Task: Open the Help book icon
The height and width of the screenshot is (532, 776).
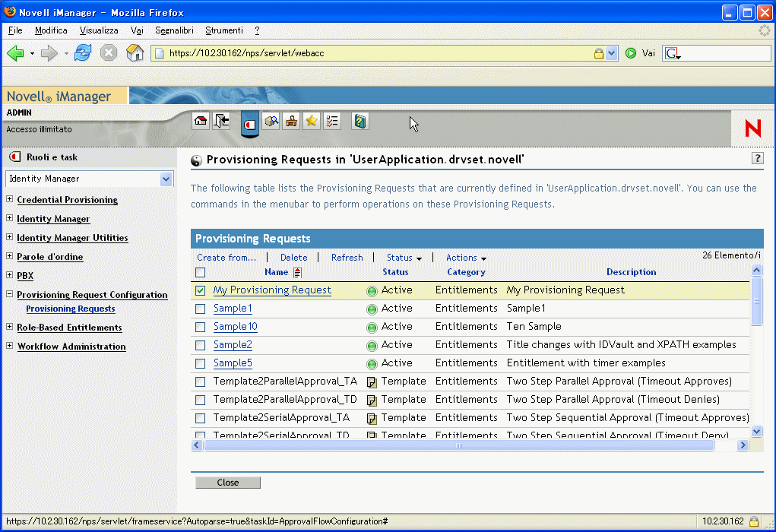Action: pos(360,121)
